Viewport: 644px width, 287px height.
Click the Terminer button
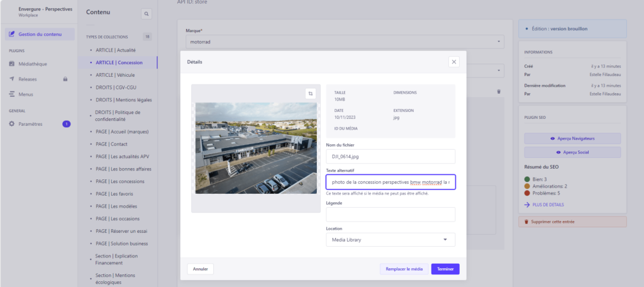(x=445, y=269)
